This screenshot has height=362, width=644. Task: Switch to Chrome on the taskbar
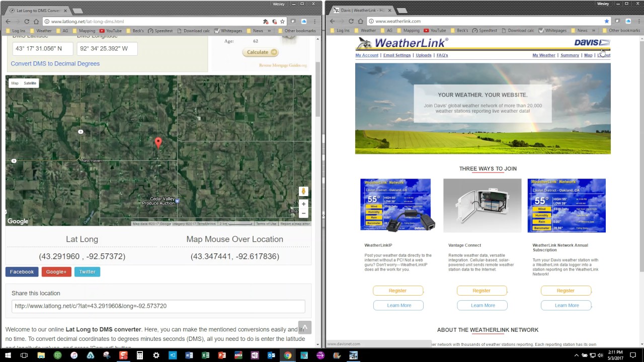[x=287, y=355]
